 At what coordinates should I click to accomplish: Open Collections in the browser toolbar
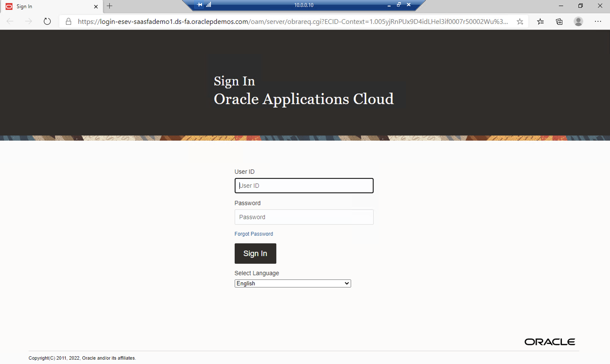[x=559, y=22]
